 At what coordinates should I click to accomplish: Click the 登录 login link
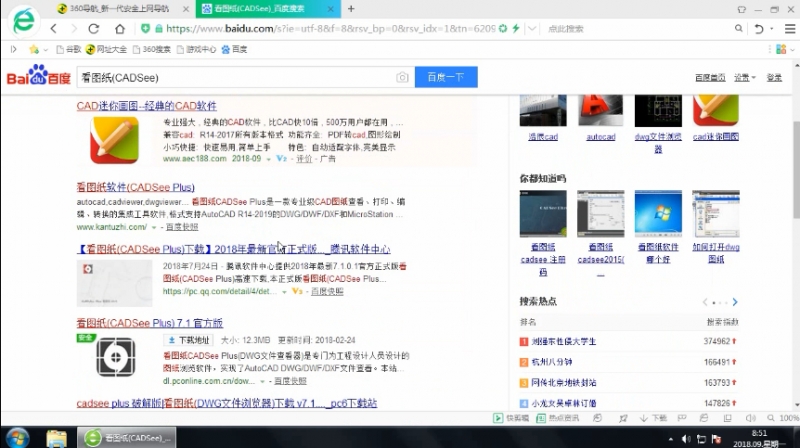[774, 78]
